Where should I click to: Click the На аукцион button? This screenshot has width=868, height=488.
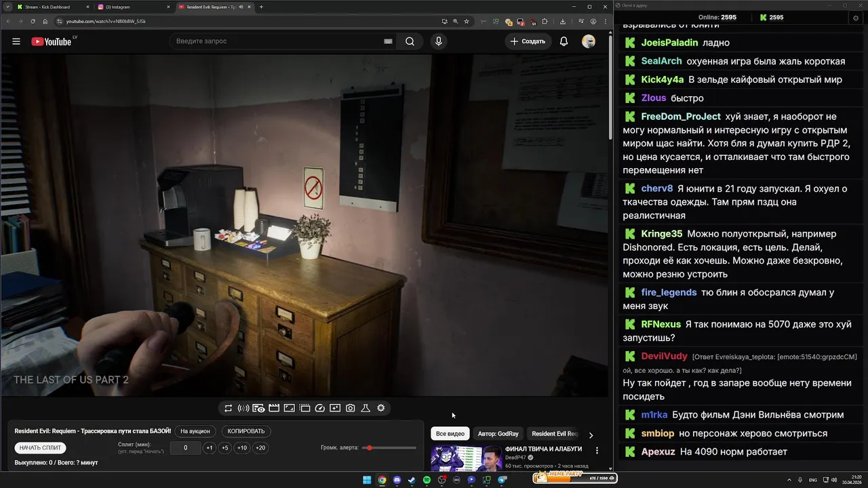(195, 431)
